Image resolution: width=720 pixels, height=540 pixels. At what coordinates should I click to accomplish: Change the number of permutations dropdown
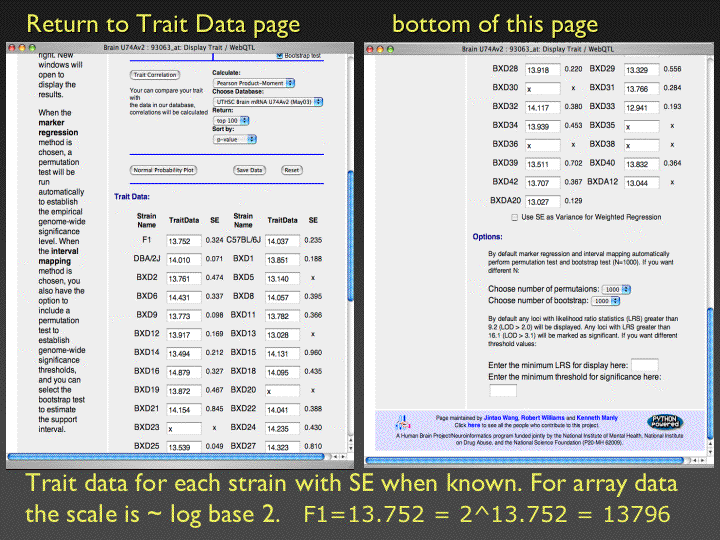pos(604,288)
